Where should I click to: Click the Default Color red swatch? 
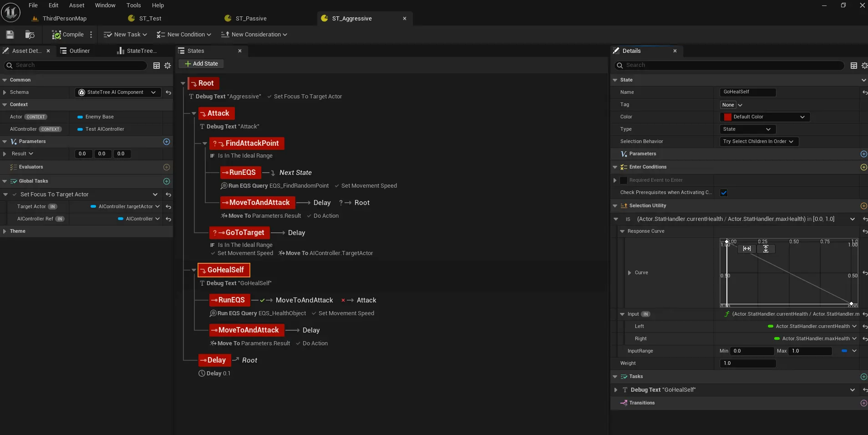(727, 117)
